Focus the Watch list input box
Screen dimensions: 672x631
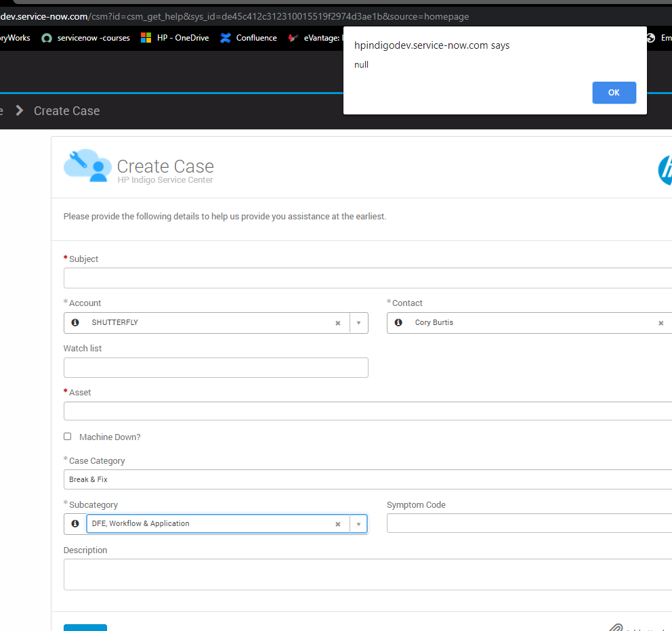tap(215, 368)
